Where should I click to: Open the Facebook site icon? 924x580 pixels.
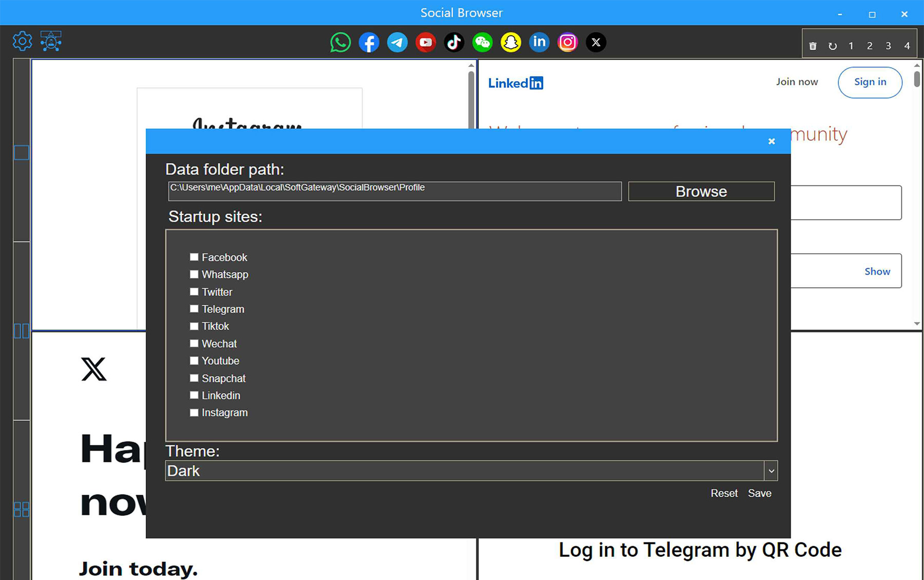coord(369,42)
